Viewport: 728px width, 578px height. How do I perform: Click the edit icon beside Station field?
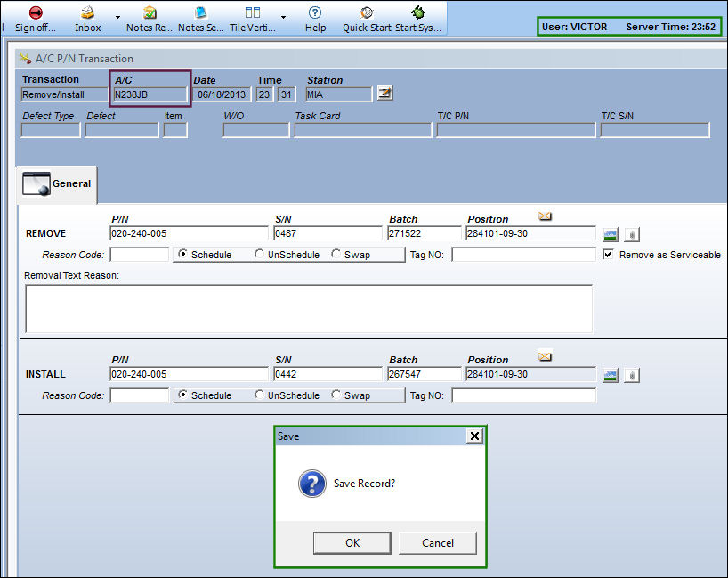384,94
